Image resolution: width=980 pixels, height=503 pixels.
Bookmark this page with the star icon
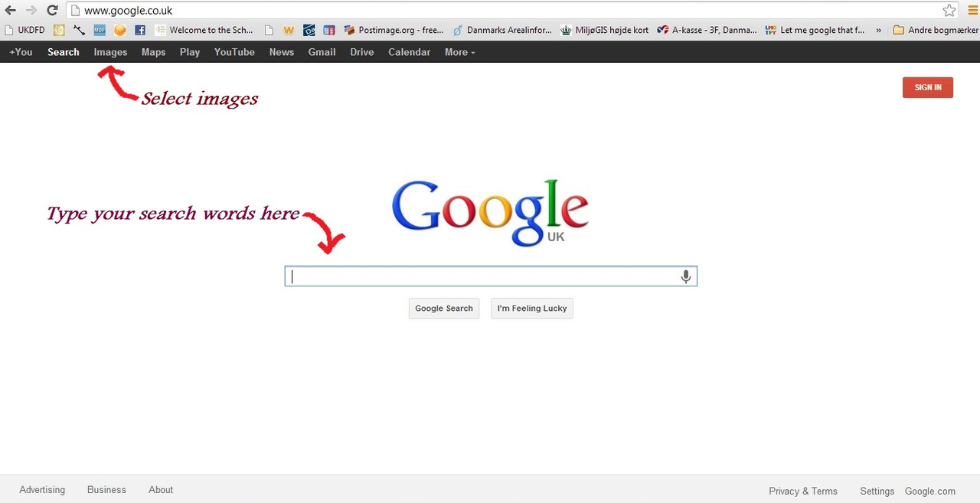(949, 11)
